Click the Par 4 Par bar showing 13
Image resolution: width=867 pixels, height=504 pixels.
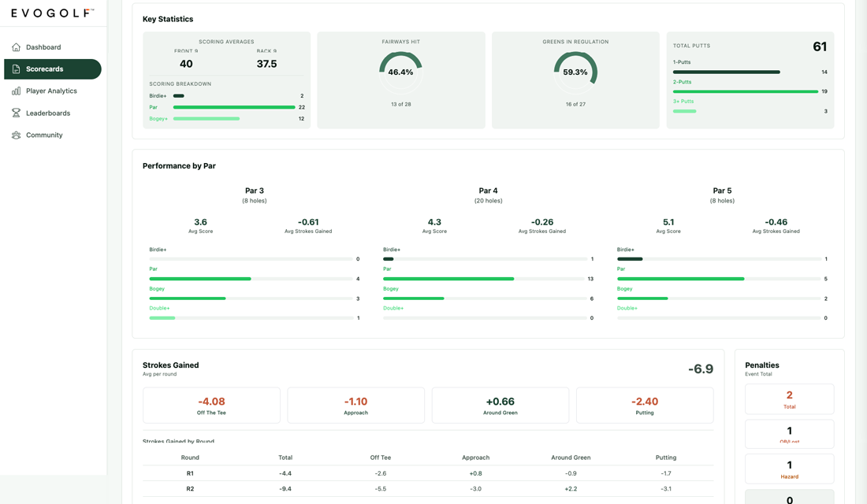(x=485, y=279)
